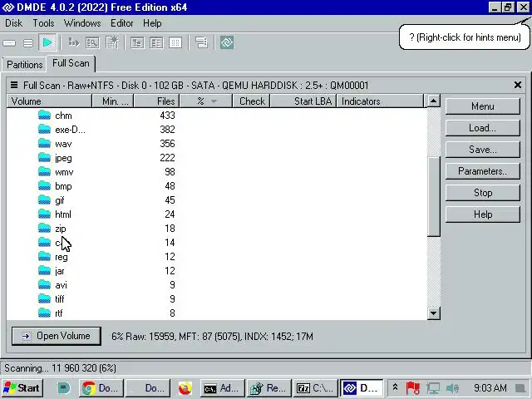The height and width of the screenshot is (399, 532).
Task: Open the Tools menu
Action: tap(43, 23)
